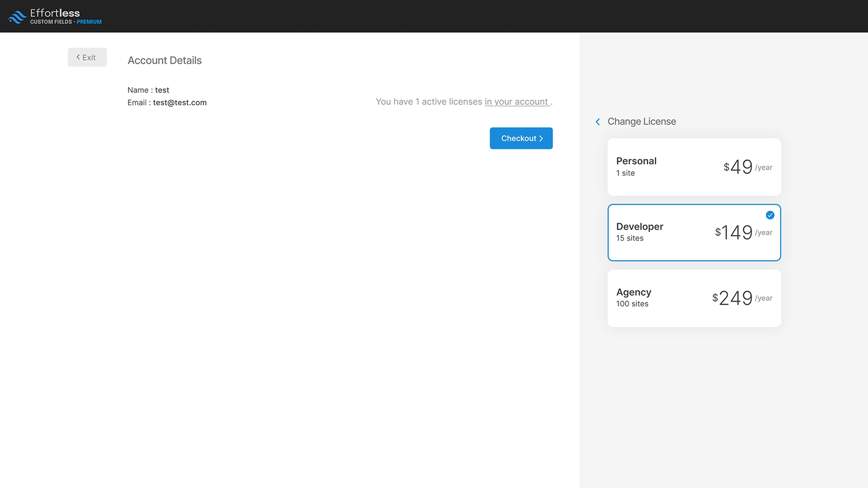Expand the Developer plan card details
The image size is (868, 488).
pos(694,232)
